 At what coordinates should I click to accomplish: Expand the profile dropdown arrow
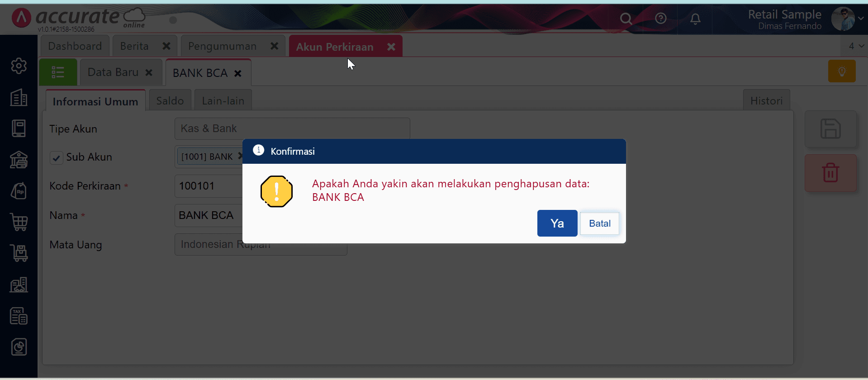coord(861,19)
